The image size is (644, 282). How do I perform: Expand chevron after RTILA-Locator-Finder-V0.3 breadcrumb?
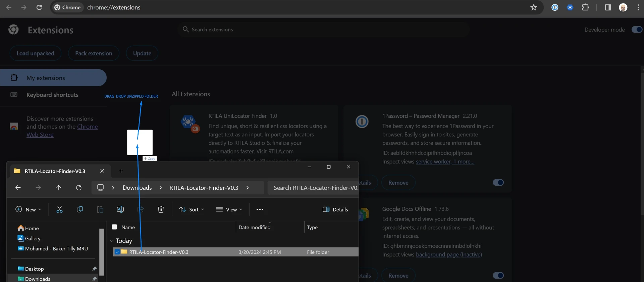(x=248, y=188)
